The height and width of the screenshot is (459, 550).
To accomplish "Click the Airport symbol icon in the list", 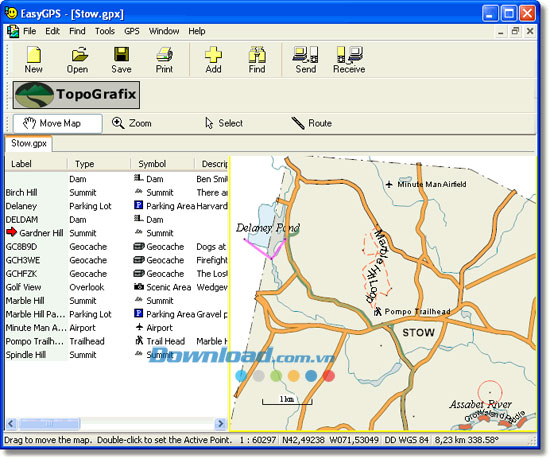I will pos(139,327).
